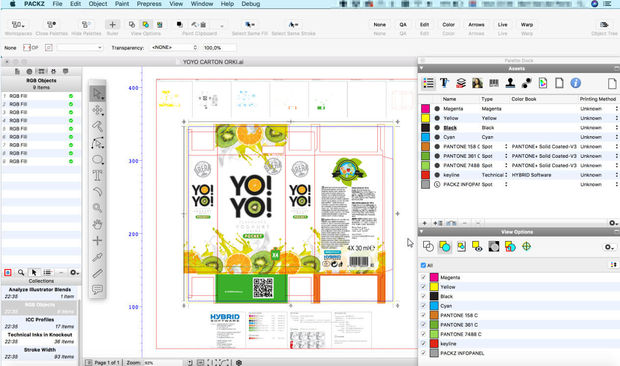Open the Barcodes asset icon
Screen dimensions: 620x366
493,83
